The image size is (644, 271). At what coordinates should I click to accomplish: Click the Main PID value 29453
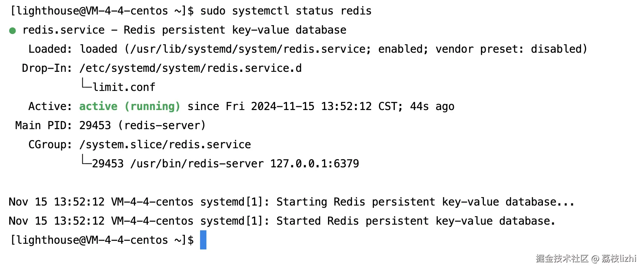(x=95, y=126)
